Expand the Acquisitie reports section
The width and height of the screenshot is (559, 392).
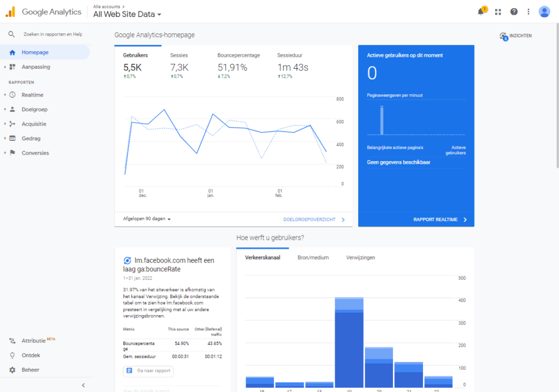tap(34, 124)
